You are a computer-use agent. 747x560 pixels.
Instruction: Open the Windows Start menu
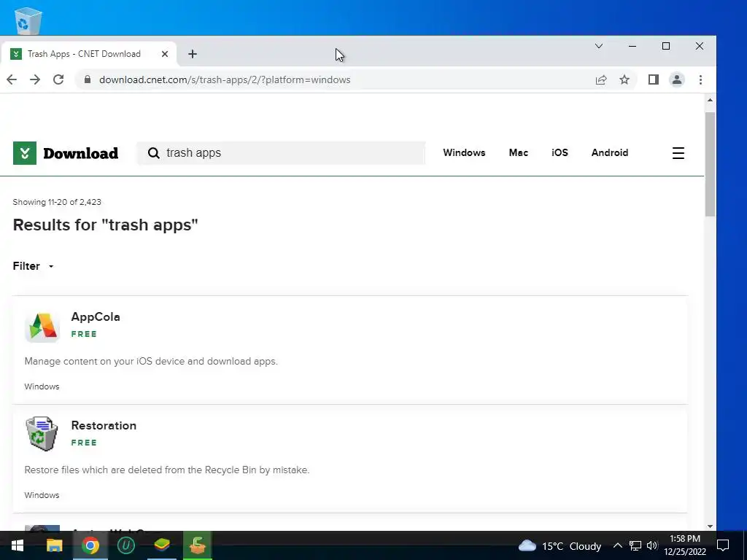(18, 545)
